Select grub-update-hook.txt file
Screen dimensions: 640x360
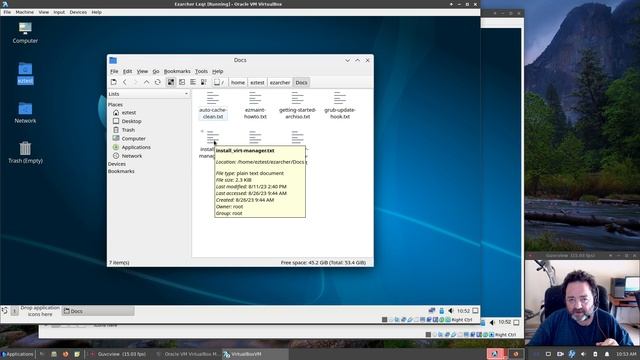click(340, 106)
